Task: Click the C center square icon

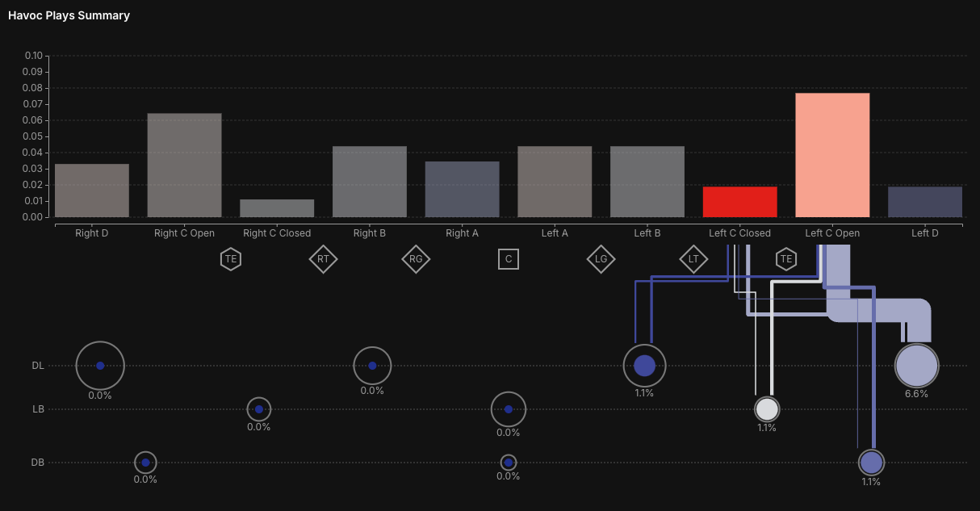Action: [509, 259]
